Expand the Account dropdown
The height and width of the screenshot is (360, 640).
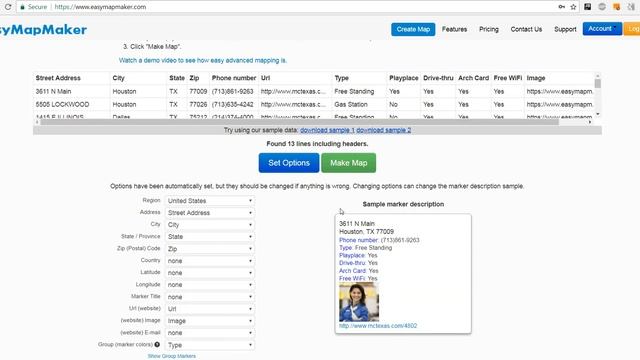coord(602,29)
